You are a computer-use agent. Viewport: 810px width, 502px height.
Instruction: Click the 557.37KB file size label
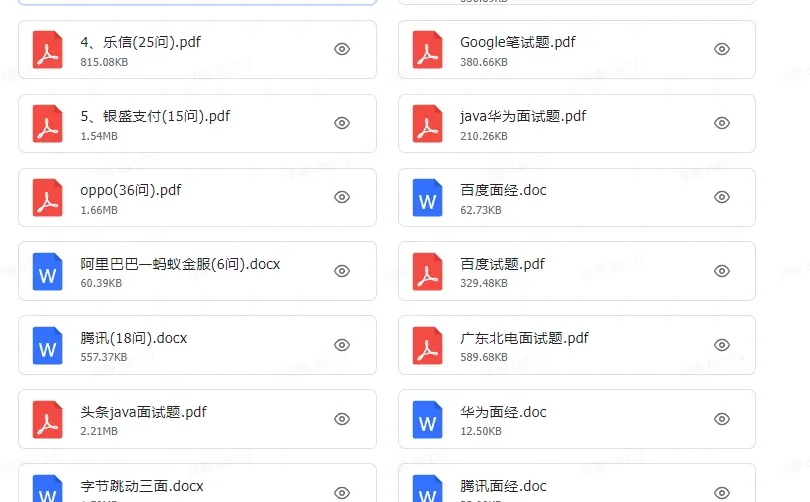pos(103,357)
